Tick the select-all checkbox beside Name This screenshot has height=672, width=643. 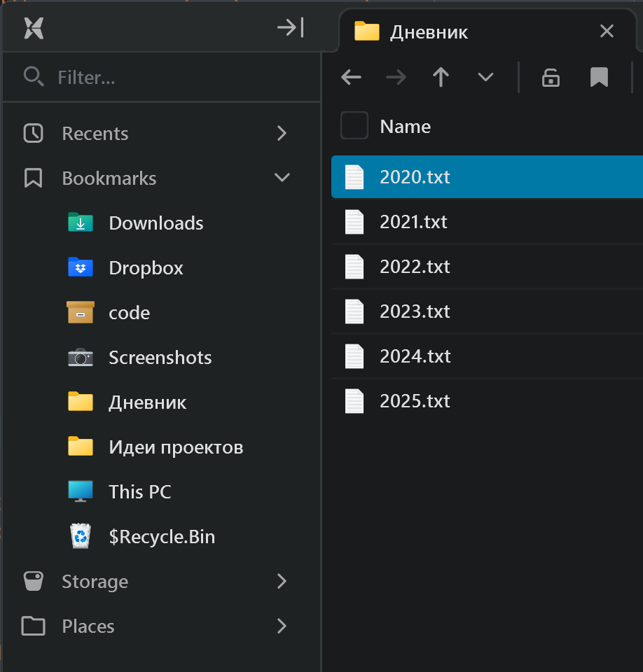coord(354,126)
